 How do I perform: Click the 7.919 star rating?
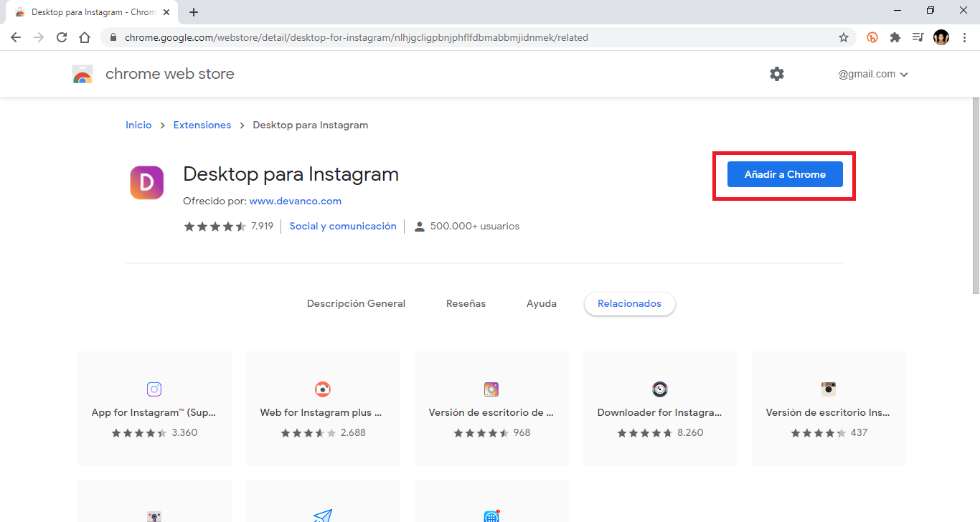pyautogui.click(x=228, y=226)
